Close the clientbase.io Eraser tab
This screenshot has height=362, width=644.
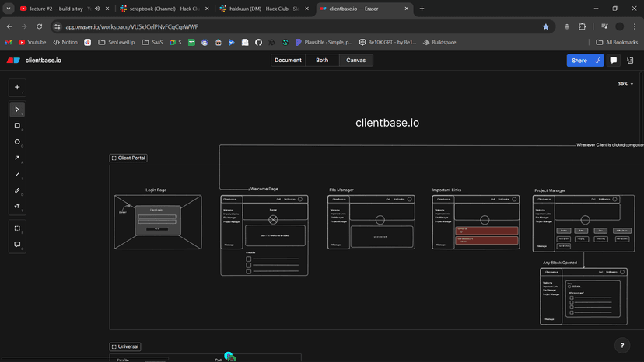click(x=407, y=9)
